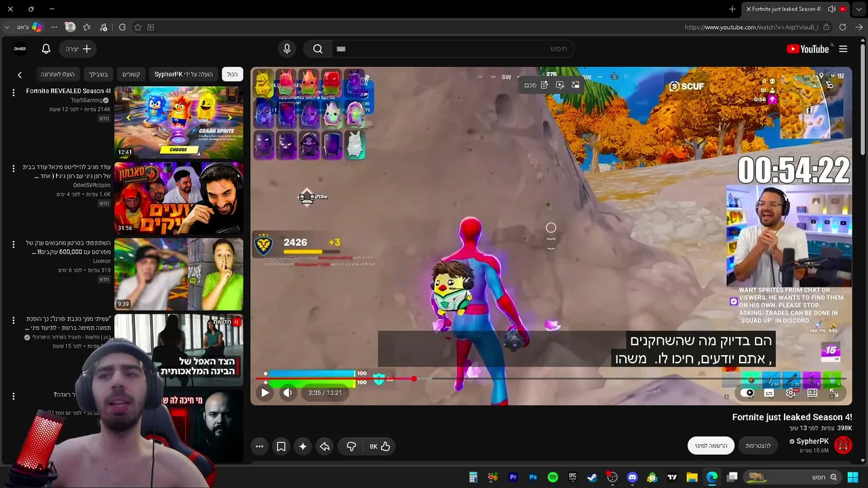The image size is (868, 488).
Task: Open options for Fortnite REVEALED Season 4 video
Action: (13, 92)
